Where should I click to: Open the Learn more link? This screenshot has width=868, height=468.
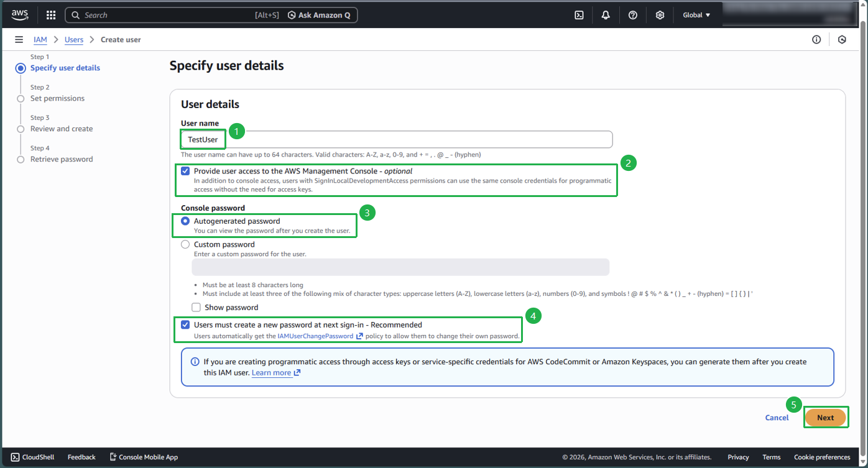(x=272, y=372)
